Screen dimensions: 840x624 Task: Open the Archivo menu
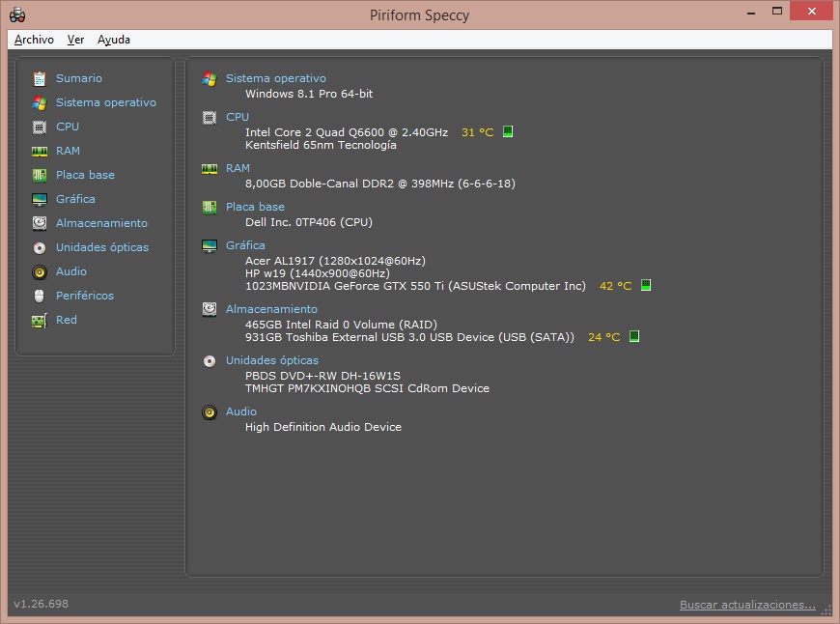[x=34, y=40]
